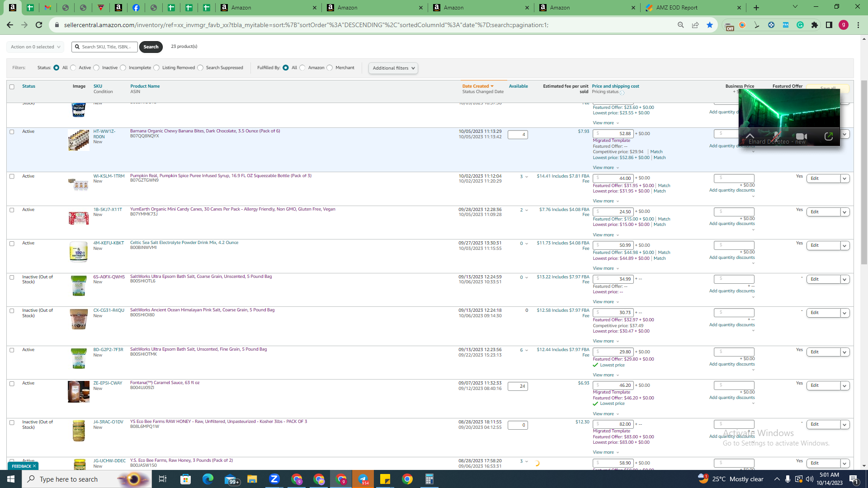
Task: Click the page vertical scrollbar
Action: tap(864, 172)
